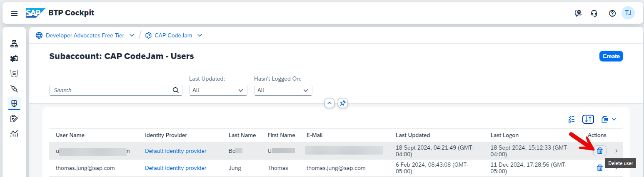Toggle multi-select mode for the table
644x177 pixels.
coord(572,119)
